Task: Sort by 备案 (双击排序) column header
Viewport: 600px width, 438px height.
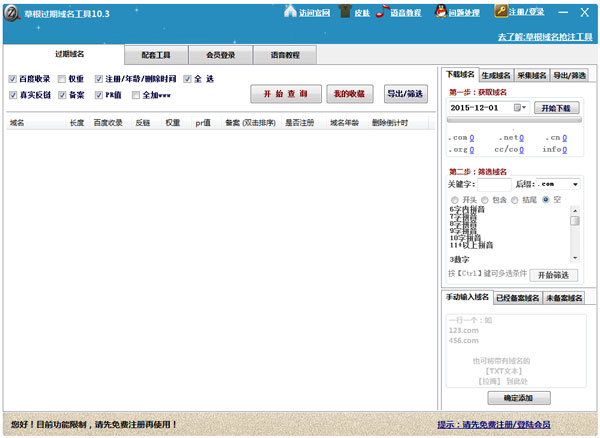Action: click(250, 123)
